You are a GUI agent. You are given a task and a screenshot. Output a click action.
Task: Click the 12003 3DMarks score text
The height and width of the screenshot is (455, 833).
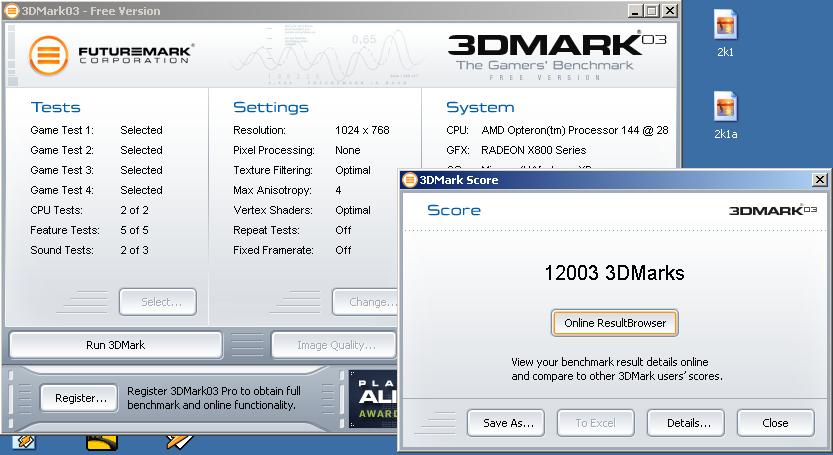tap(615, 273)
